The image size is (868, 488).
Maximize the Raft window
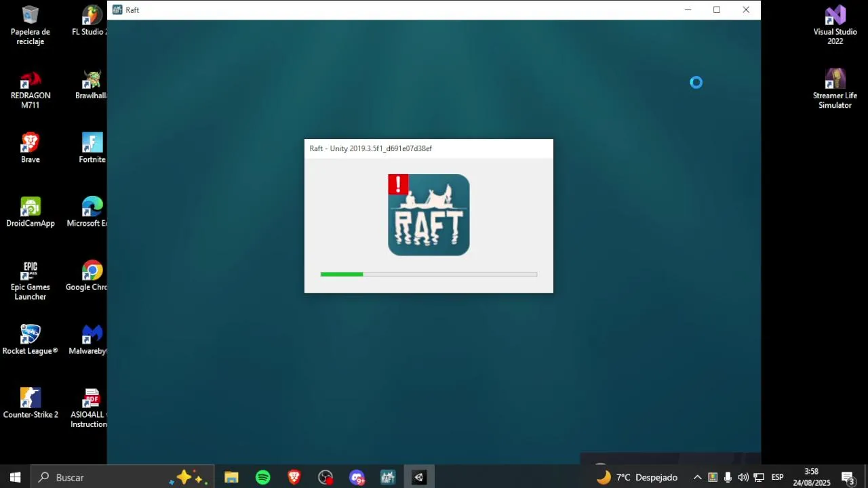tap(717, 10)
